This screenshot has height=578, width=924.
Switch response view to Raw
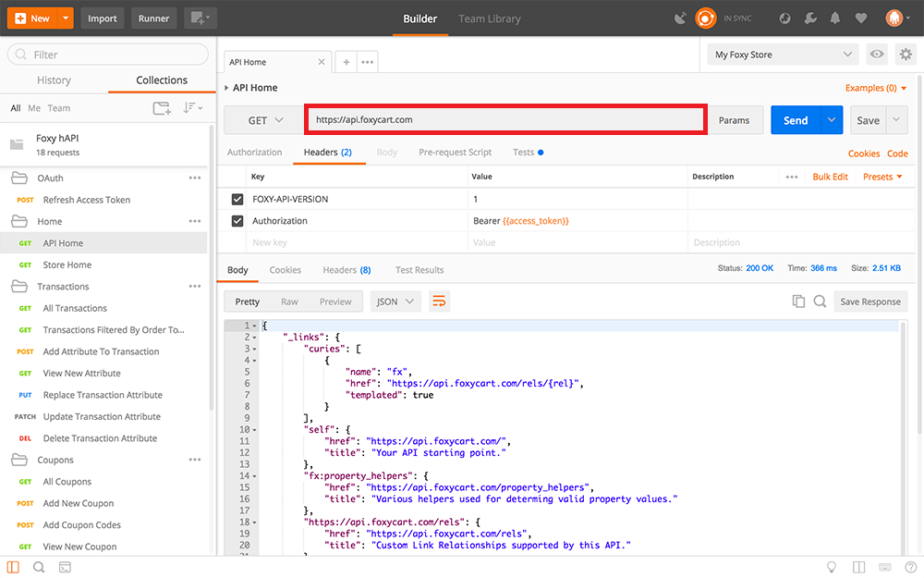click(289, 301)
